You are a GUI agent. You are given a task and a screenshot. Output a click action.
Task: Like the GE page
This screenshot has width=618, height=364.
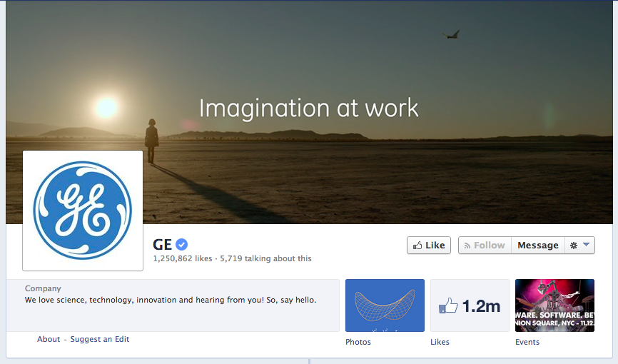(x=429, y=246)
